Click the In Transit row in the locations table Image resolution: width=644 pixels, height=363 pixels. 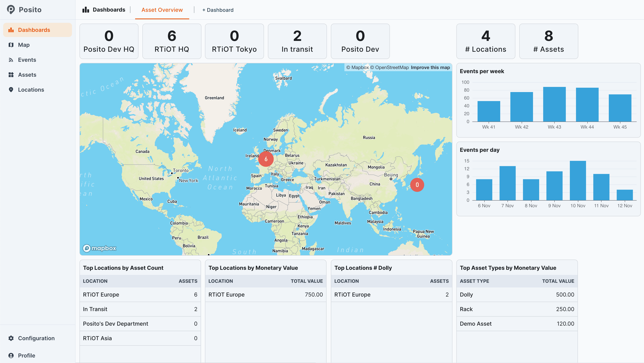click(x=95, y=309)
